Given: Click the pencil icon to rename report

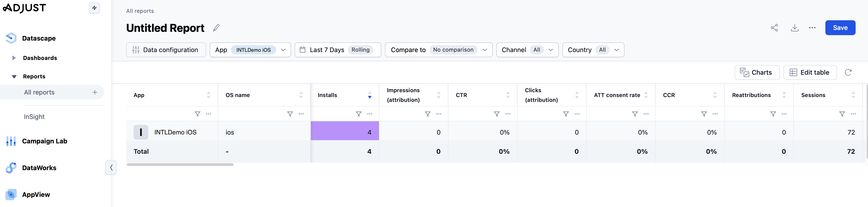Looking at the screenshot, I should point(216,28).
